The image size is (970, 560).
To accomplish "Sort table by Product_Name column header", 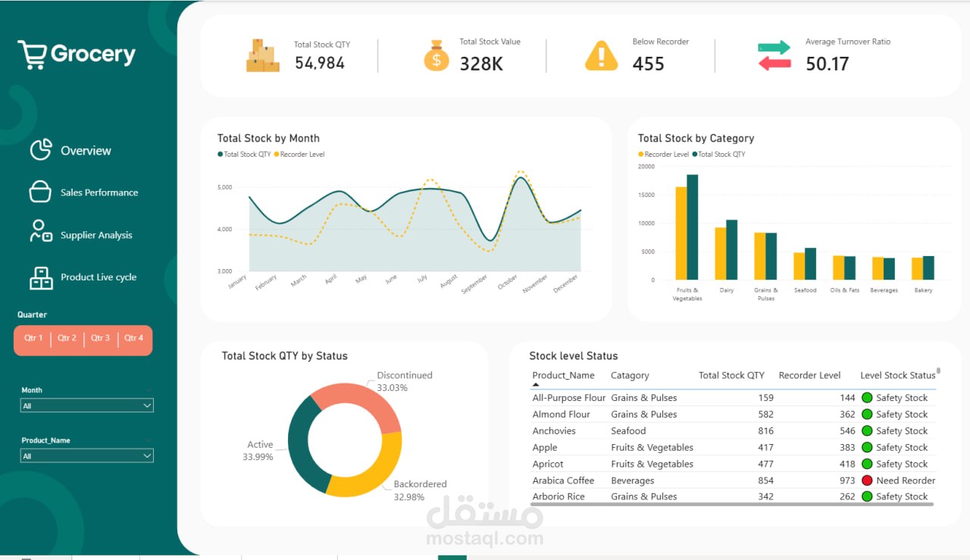I will (563, 375).
